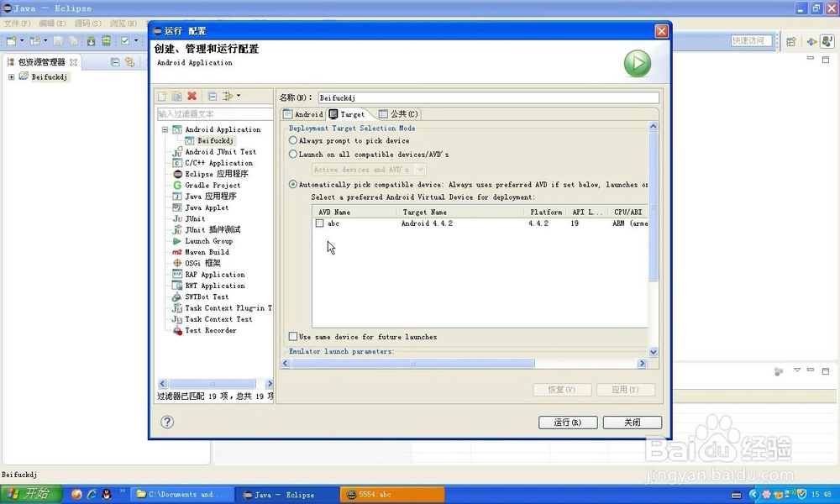Click the horizontal scrollbar thumb in Target tab
The image size is (840, 504).
(412, 363)
